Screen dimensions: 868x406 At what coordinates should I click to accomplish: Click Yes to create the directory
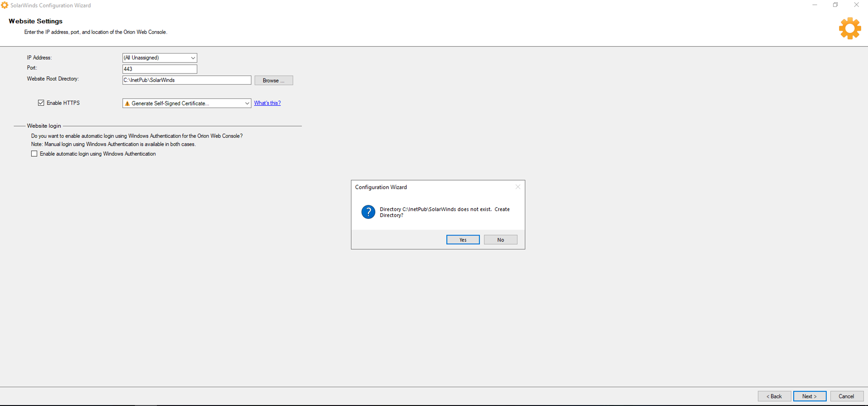click(463, 240)
